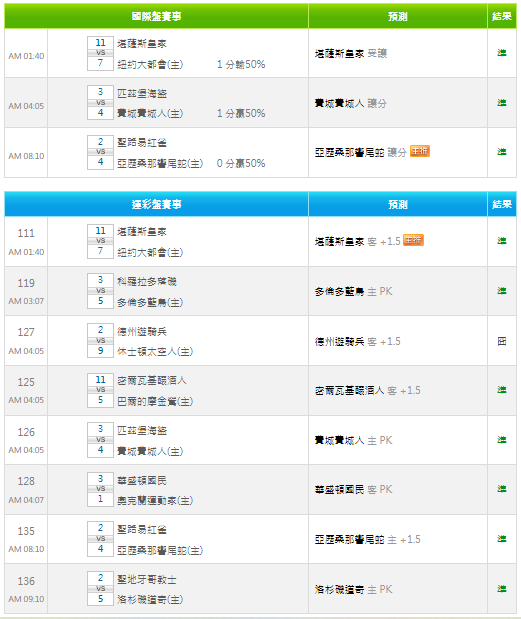This screenshot has width=521, height=619.
Task: Click prediction 費城費城人 主 PK
Action: click(354, 441)
